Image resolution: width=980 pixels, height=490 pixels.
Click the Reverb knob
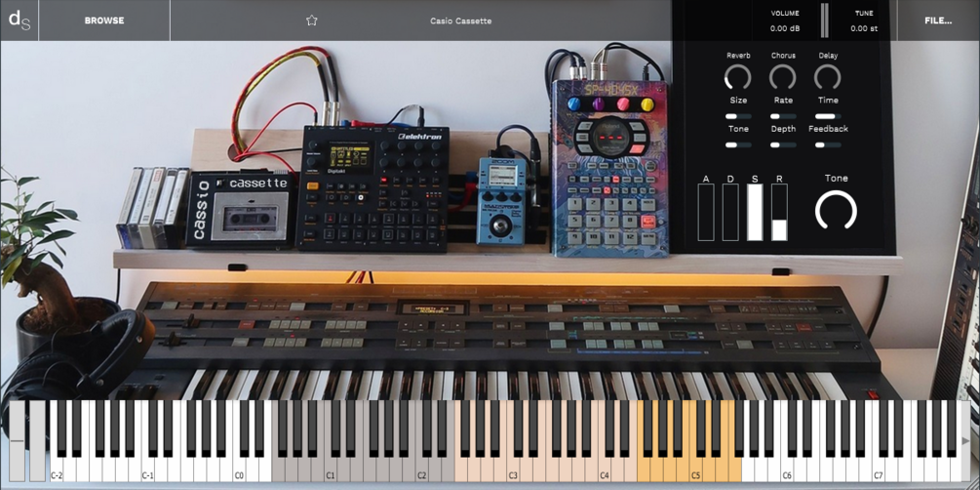738,77
